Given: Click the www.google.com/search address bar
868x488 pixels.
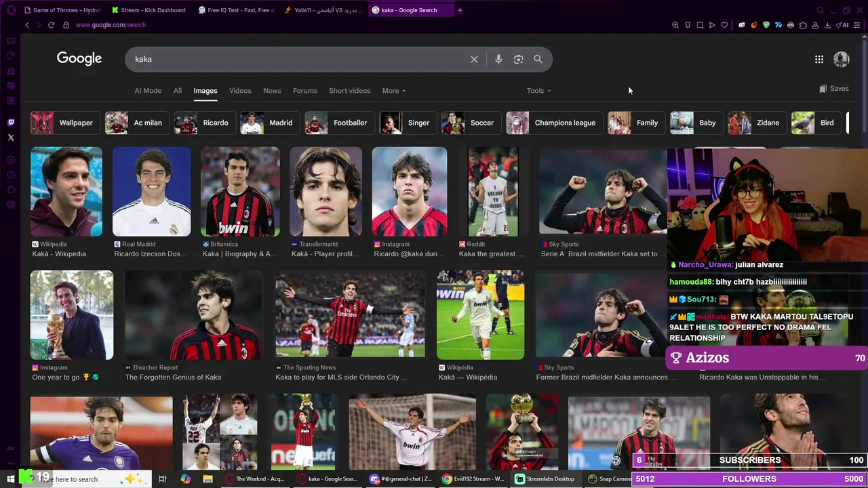Looking at the screenshot, I should (111, 25).
